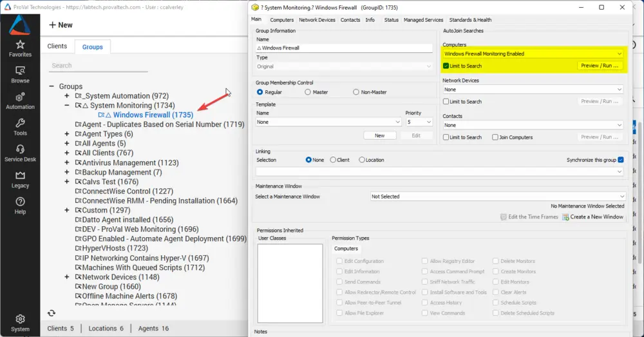
Task: Select Offline Machine Alerts (1678) group
Action: pos(129,296)
